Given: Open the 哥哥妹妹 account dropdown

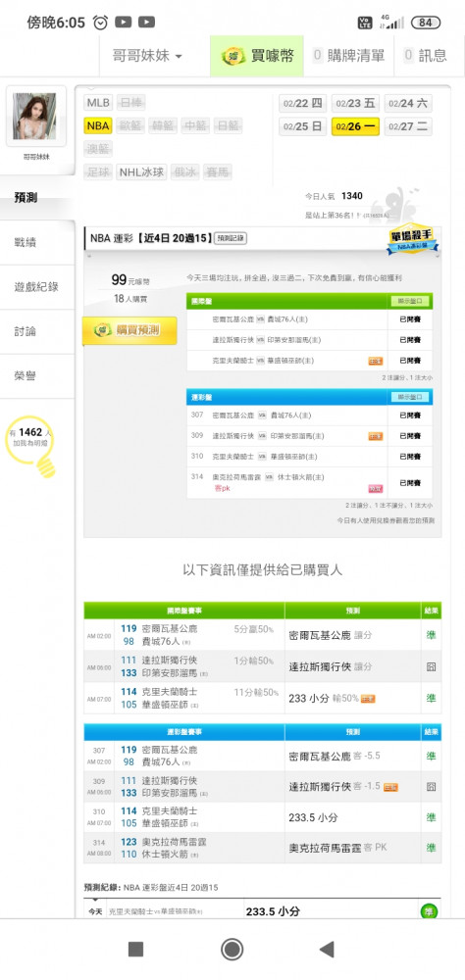Looking at the screenshot, I should 147,56.
